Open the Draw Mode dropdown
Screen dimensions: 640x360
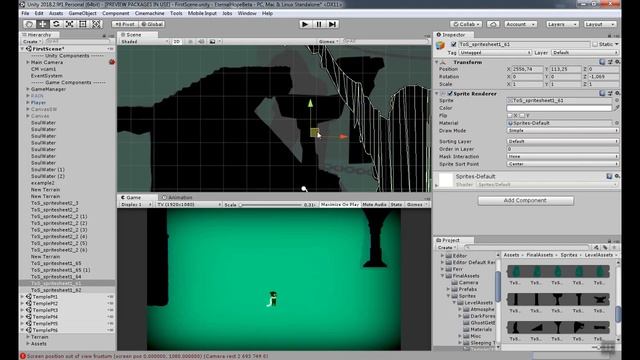562,131
